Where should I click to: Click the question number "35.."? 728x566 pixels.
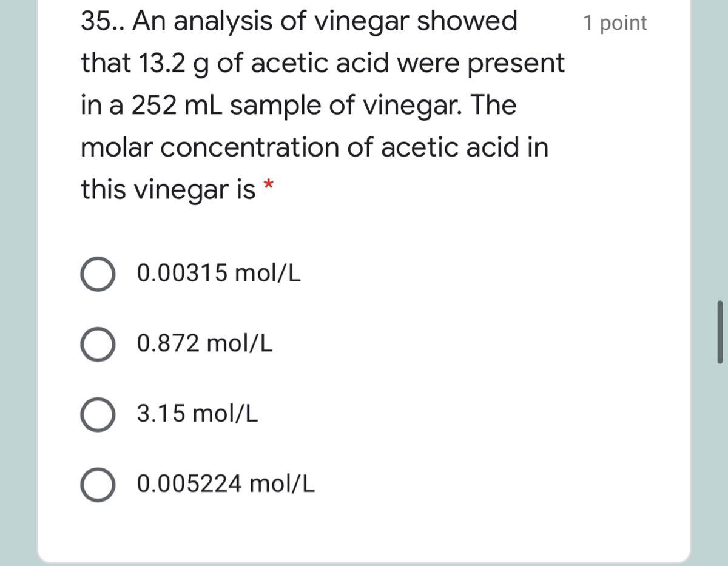click(x=103, y=21)
